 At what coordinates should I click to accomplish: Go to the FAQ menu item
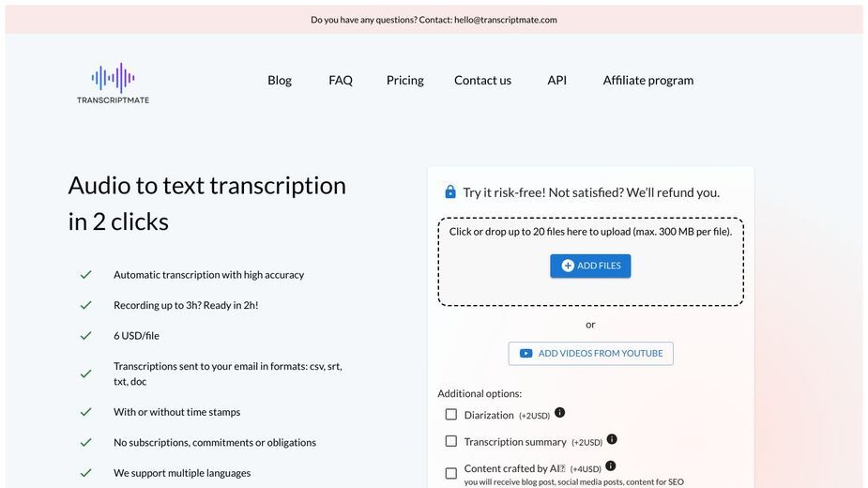(x=341, y=81)
